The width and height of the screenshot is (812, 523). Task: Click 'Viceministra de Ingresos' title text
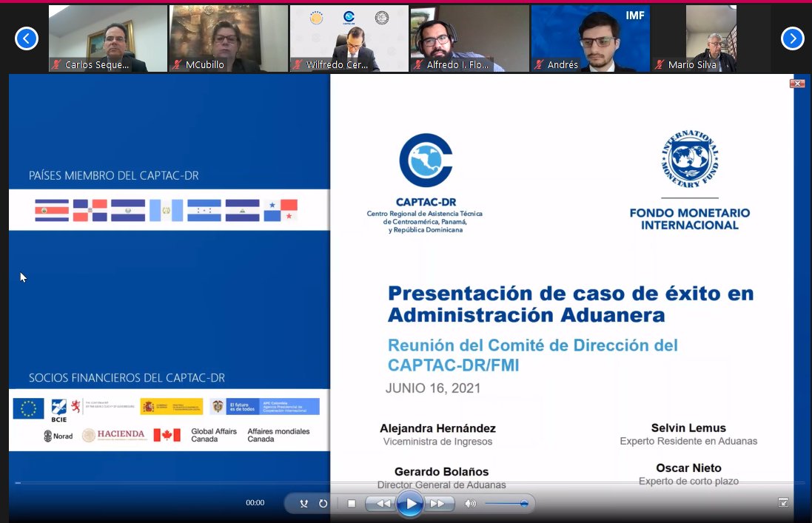(x=437, y=442)
